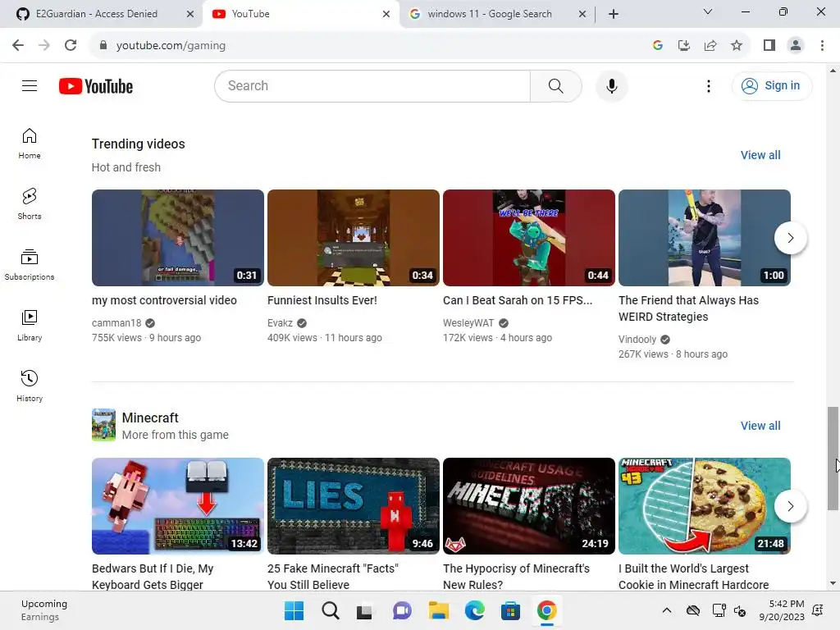This screenshot has height=630, width=840.
Task: Open Chrome profile avatar
Action: click(x=796, y=45)
